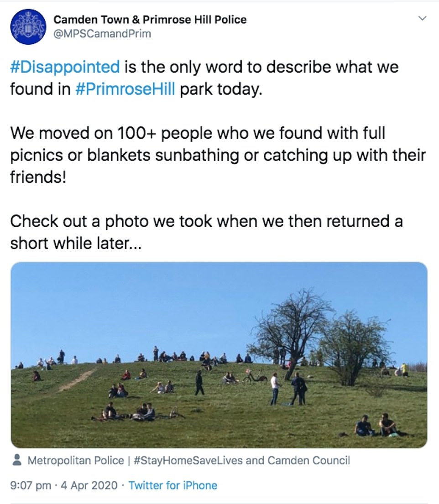This screenshot has width=439, height=504.
Task: Click the Camden Town & Primrose Hill Police name
Action: tap(150, 20)
